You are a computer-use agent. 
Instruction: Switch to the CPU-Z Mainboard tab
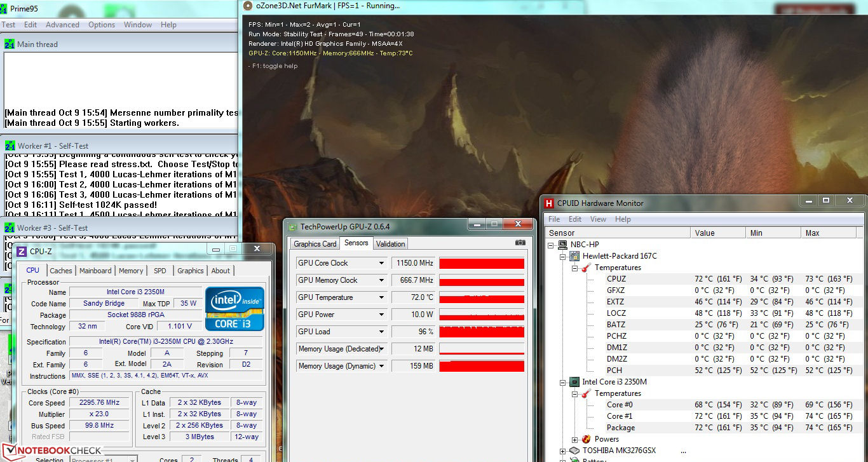[95, 271]
